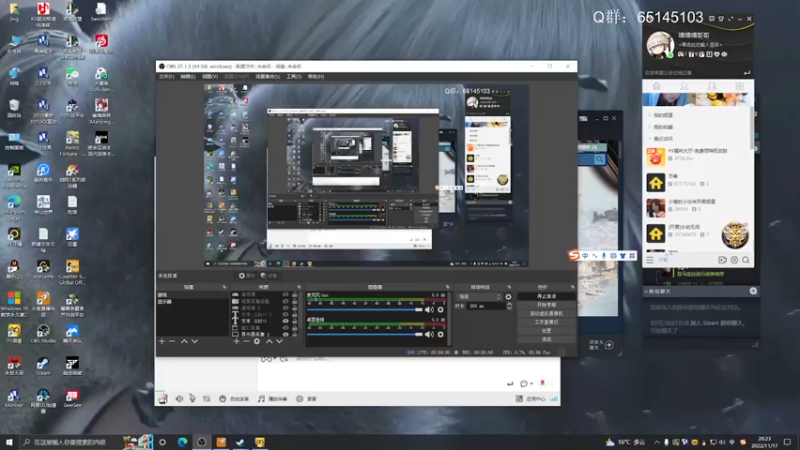Expand 我的频道 tree node in YY panel
The width and height of the screenshot is (800, 450).
click(649, 115)
